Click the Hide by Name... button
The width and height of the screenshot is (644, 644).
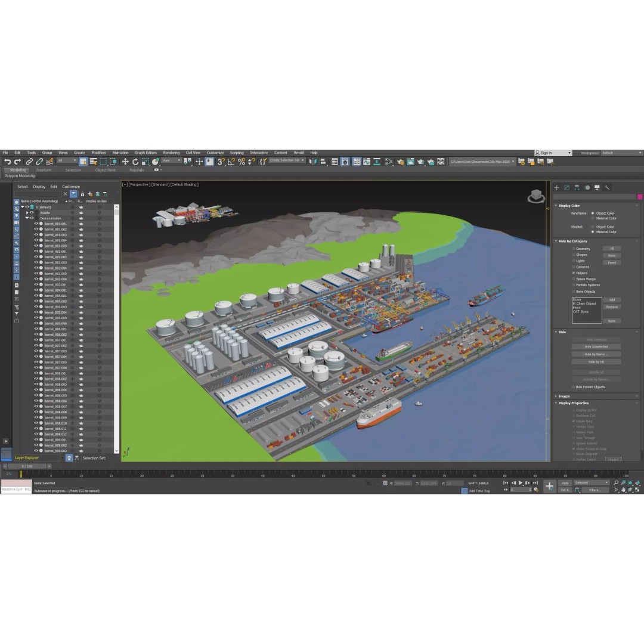click(596, 354)
